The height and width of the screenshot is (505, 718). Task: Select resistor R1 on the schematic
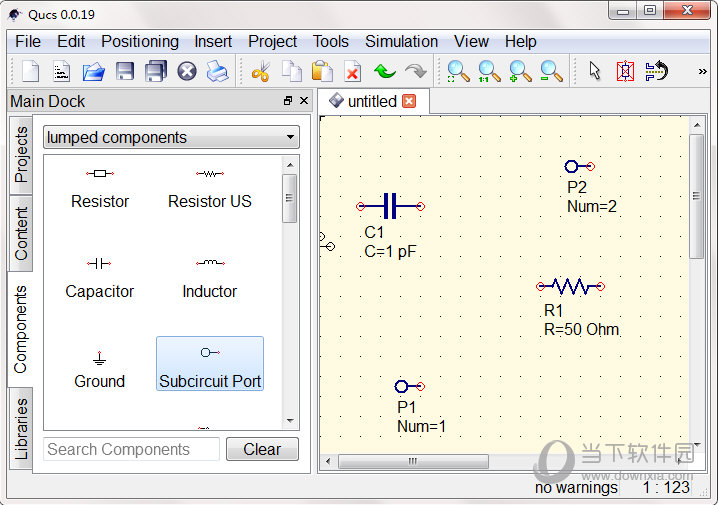[x=570, y=287]
